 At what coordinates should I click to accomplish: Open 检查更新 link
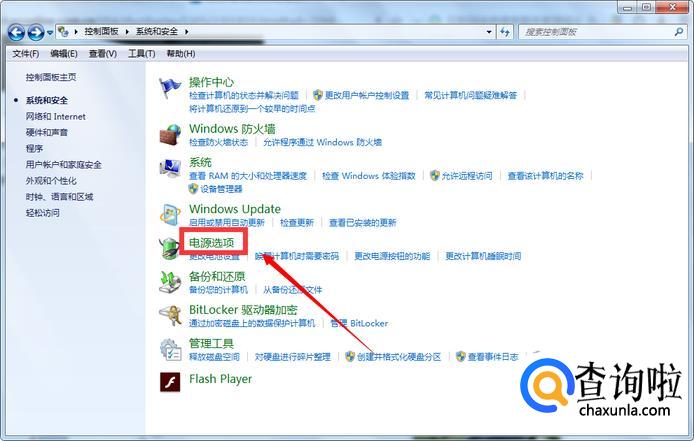coord(297,222)
